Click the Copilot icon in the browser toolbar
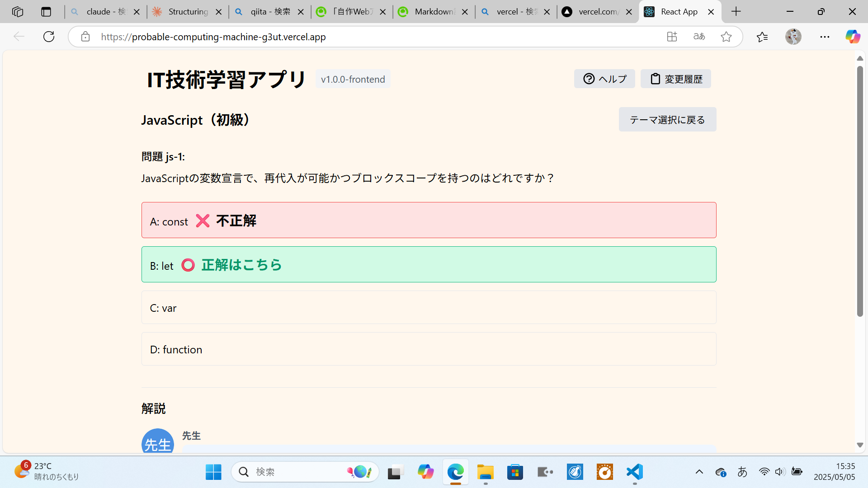868x488 pixels. pyautogui.click(x=853, y=37)
